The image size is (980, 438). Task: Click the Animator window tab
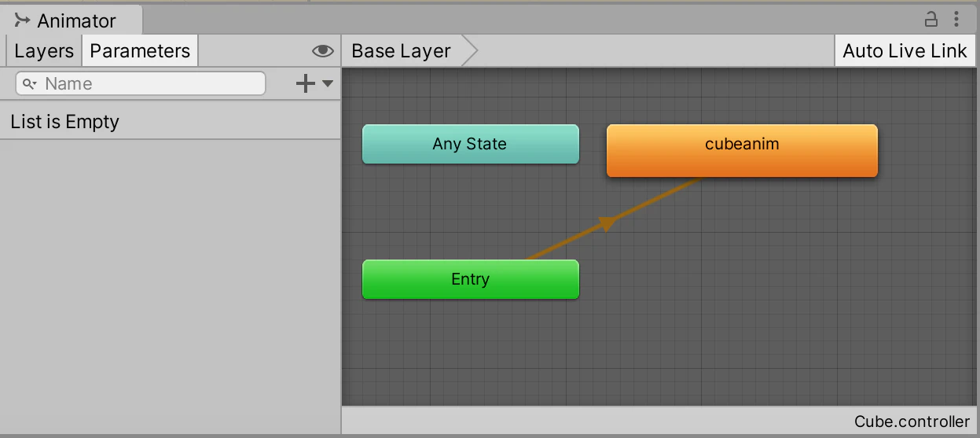(71, 20)
